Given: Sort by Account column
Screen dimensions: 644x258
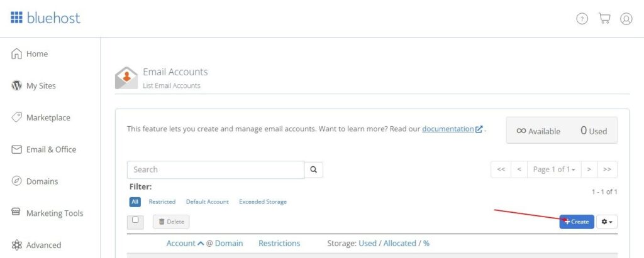Looking at the screenshot, I should (180, 243).
